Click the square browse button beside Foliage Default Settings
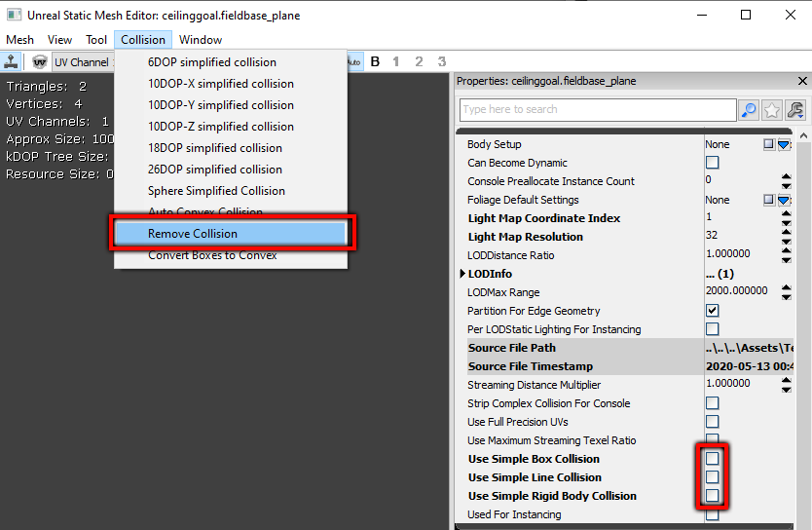 point(768,200)
